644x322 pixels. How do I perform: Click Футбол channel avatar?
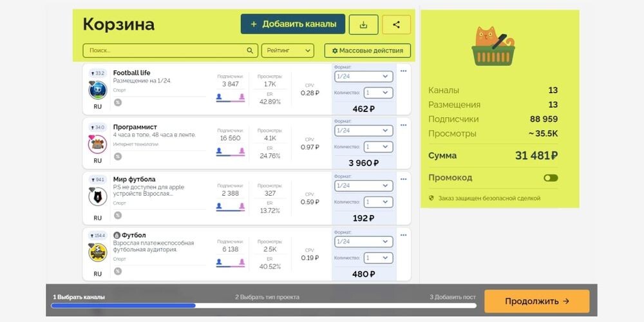pyautogui.click(x=98, y=252)
